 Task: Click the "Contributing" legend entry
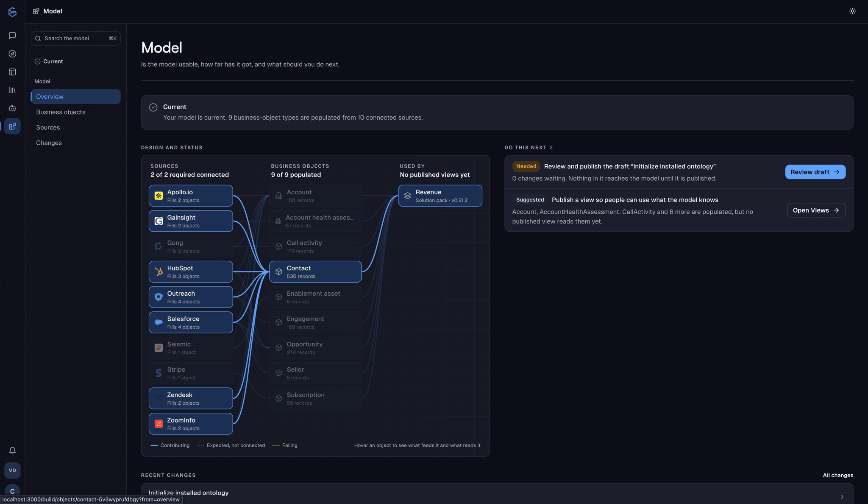(x=170, y=445)
